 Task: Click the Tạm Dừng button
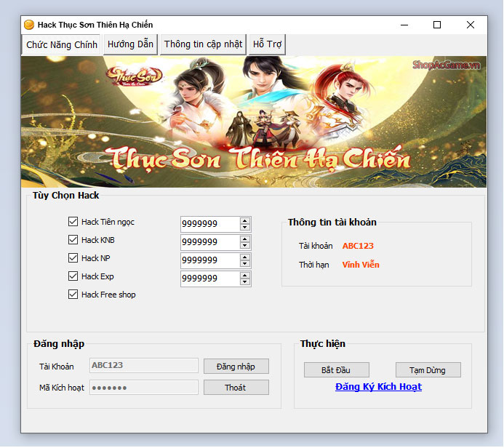428,370
